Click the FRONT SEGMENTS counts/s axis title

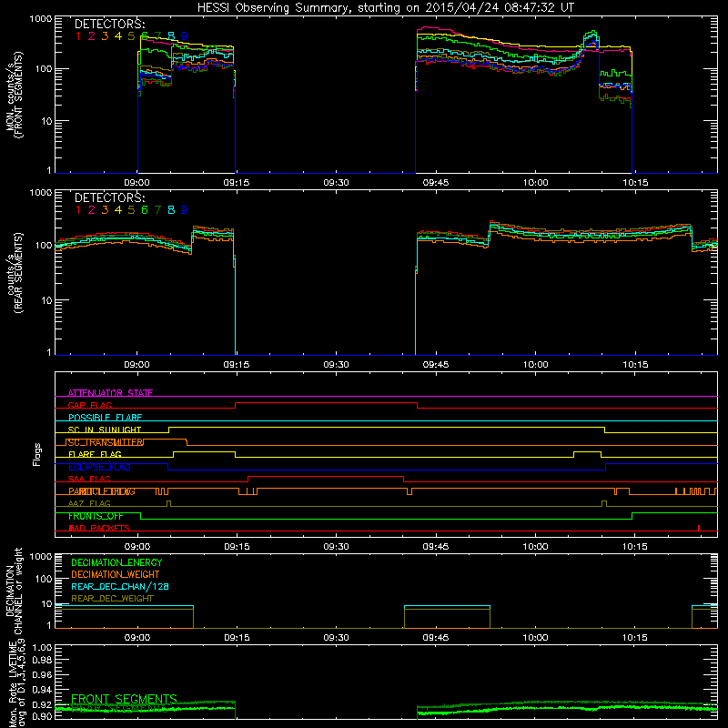tap(14, 95)
